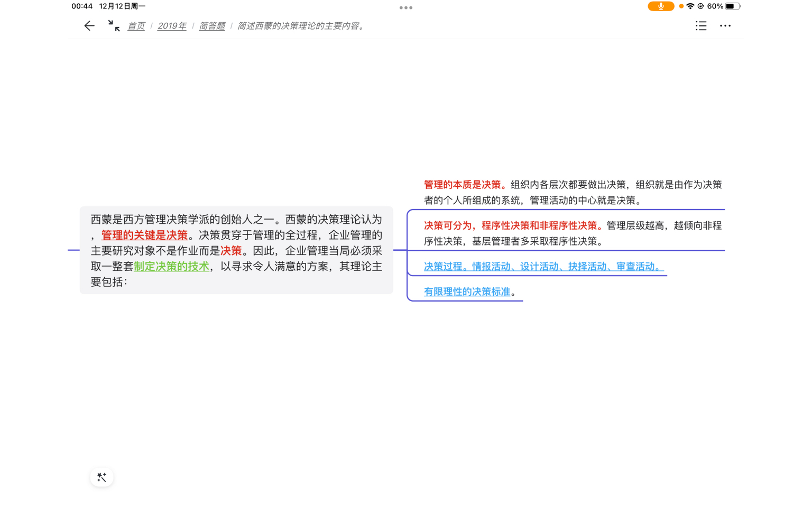Open the outline list icon
The width and height of the screenshot is (812, 508).
[701, 25]
